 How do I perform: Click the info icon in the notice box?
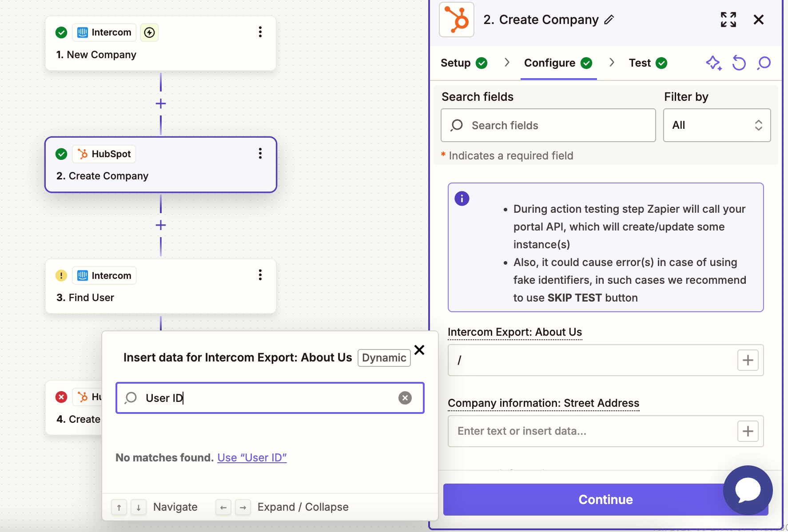click(462, 199)
